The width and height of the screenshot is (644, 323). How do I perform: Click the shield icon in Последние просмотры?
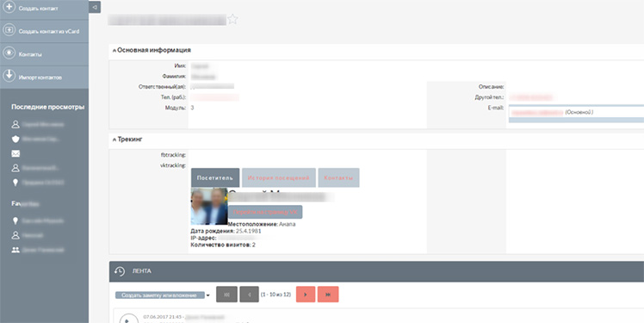15,139
